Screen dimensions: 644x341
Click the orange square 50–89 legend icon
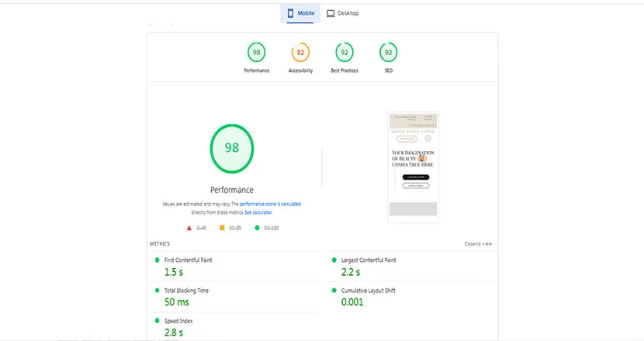tap(222, 228)
